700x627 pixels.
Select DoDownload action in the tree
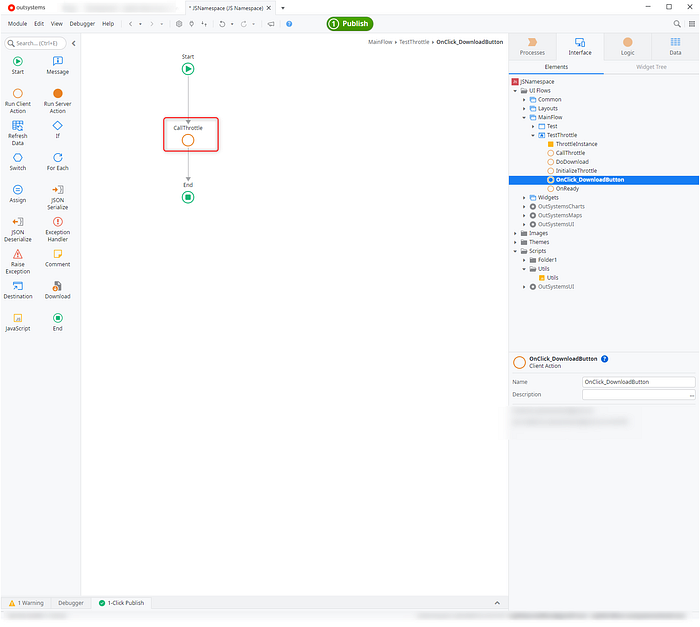[x=572, y=162]
